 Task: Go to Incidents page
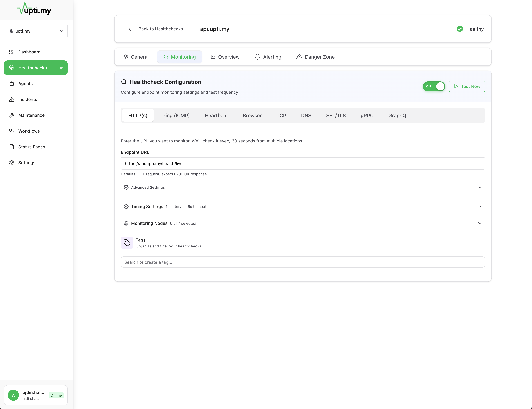click(36, 99)
